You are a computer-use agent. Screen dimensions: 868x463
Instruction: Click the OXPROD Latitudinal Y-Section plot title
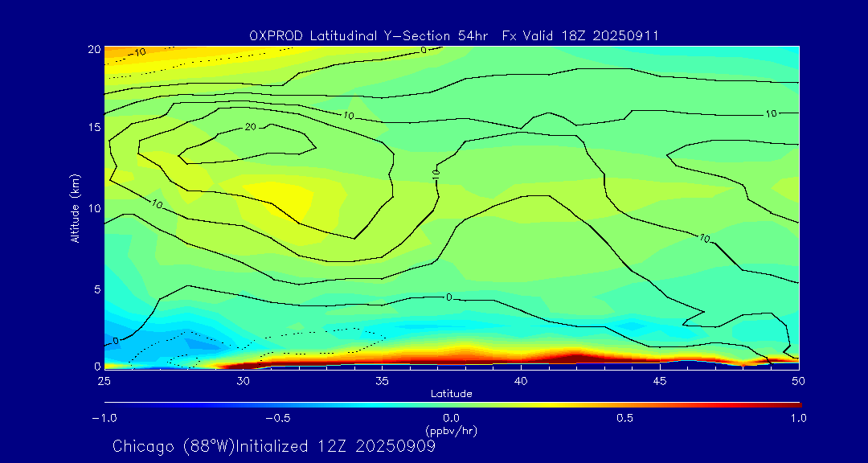click(454, 35)
